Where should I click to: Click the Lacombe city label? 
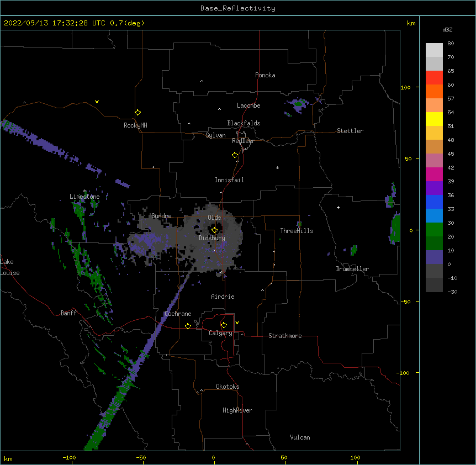(x=248, y=105)
